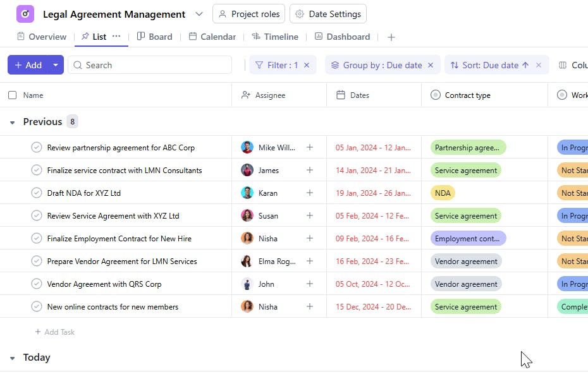This screenshot has width=588, height=379.
Task: Add an assignee next to Susan using the plus icon
Action: [x=310, y=216]
